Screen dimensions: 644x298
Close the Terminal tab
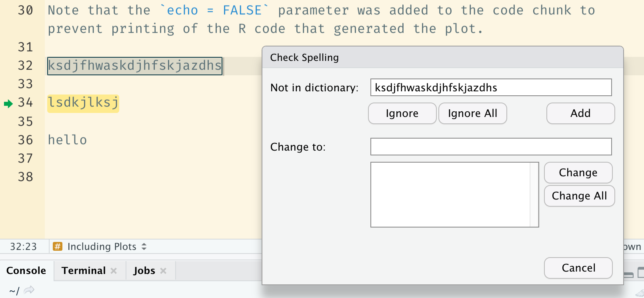pos(114,271)
